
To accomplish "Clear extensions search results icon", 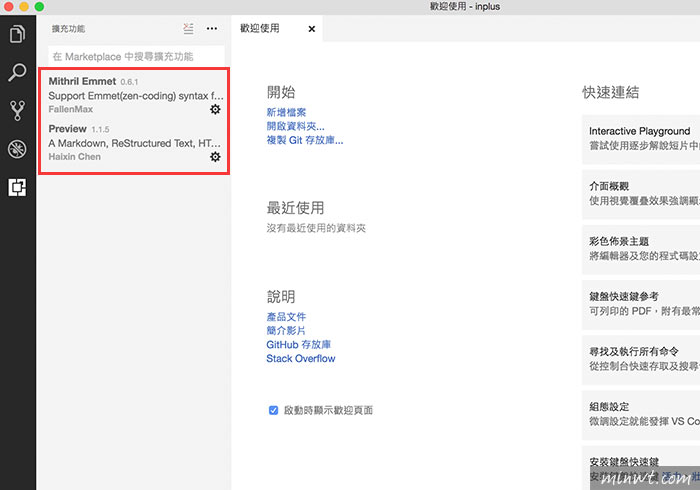I will coord(189,29).
